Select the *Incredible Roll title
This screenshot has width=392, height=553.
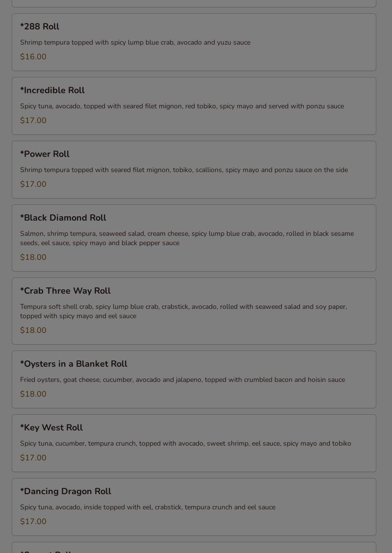point(52,90)
